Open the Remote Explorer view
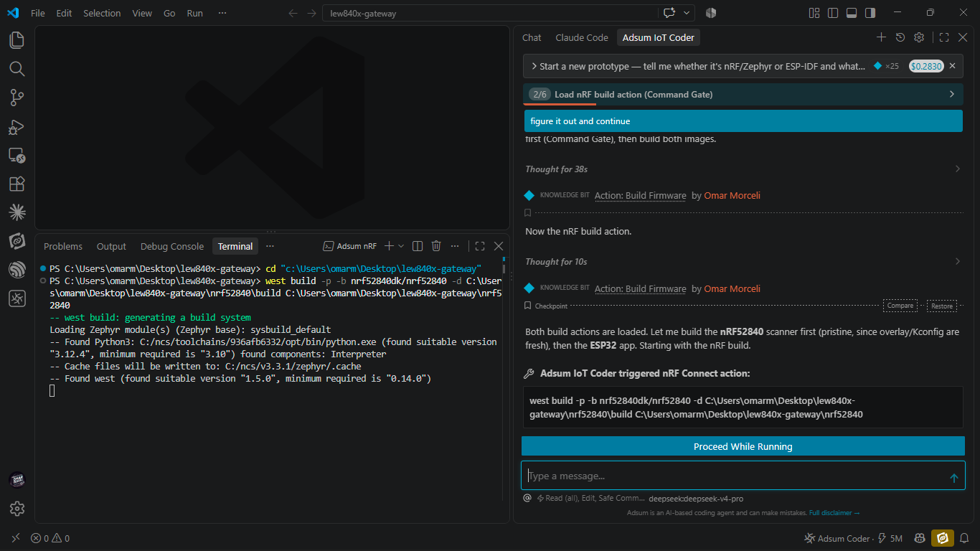 point(17,156)
